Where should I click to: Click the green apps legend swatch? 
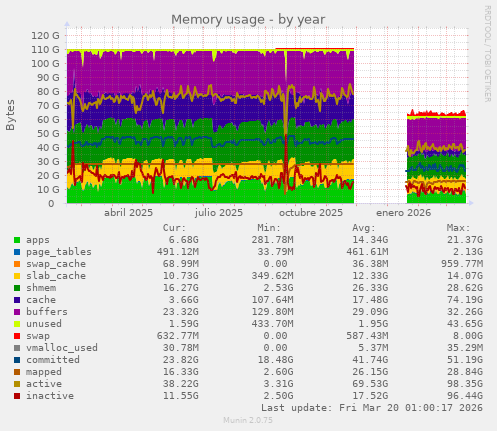[x=17, y=240]
